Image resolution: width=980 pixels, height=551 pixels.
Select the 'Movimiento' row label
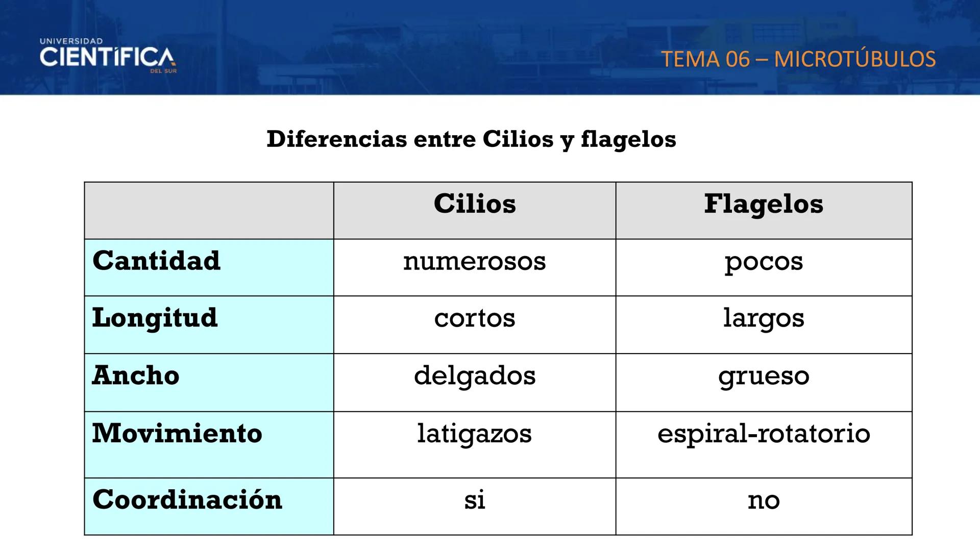(x=177, y=434)
